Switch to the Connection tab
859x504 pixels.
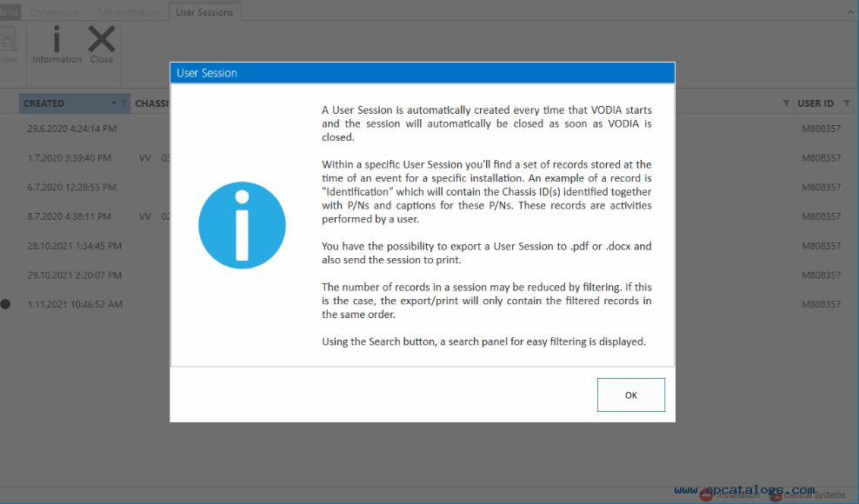tap(54, 12)
